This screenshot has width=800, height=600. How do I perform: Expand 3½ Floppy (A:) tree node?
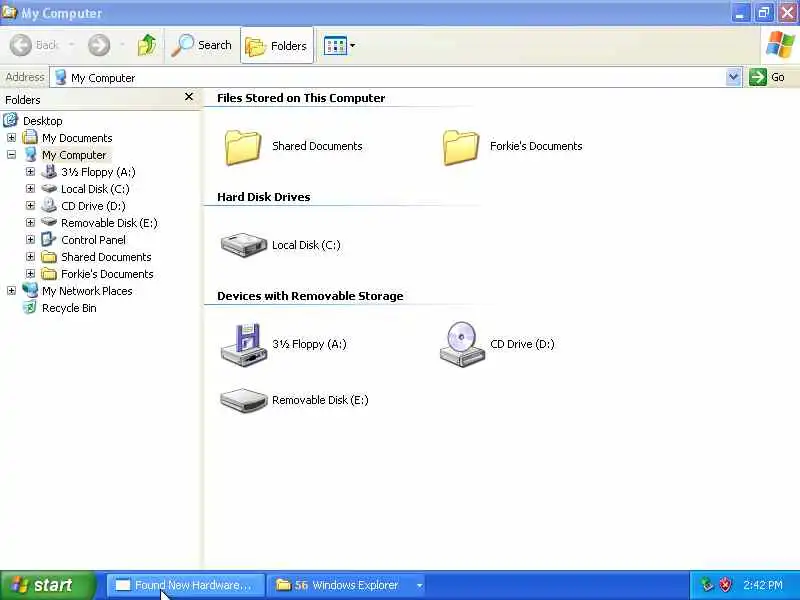[30, 172]
